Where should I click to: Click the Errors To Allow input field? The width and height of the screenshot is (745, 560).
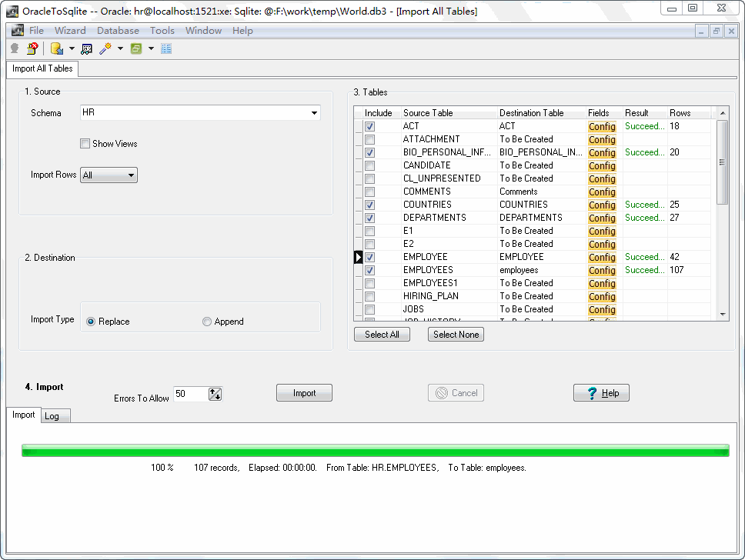click(191, 394)
